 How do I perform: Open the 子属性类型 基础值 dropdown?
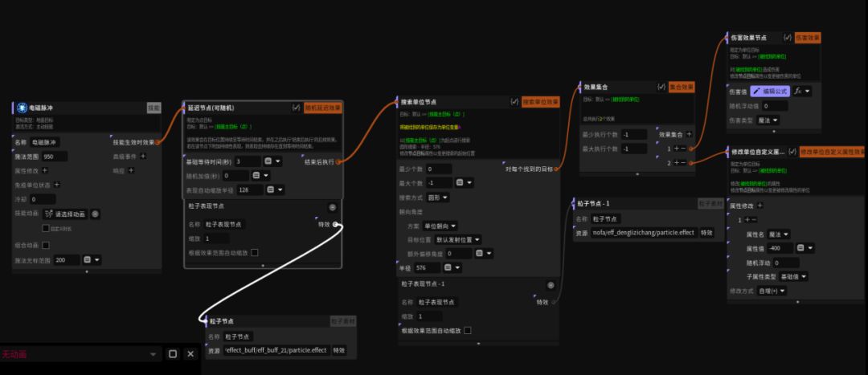[793, 276]
